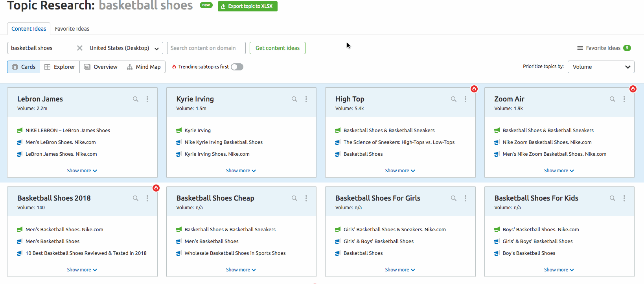
Task: Open the Prioritize topics by Volume dropdown
Action: pos(601,67)
